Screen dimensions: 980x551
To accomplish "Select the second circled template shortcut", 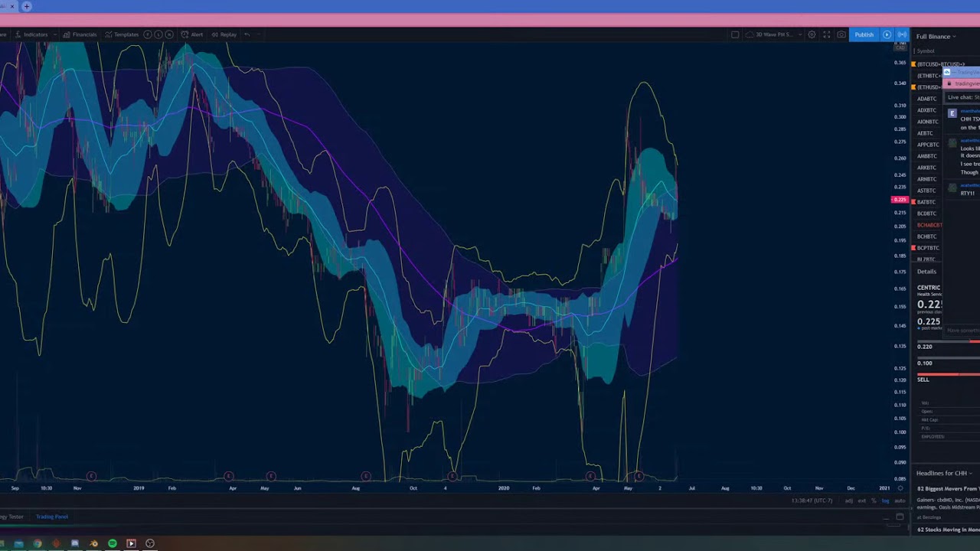I will pos(158,34).
